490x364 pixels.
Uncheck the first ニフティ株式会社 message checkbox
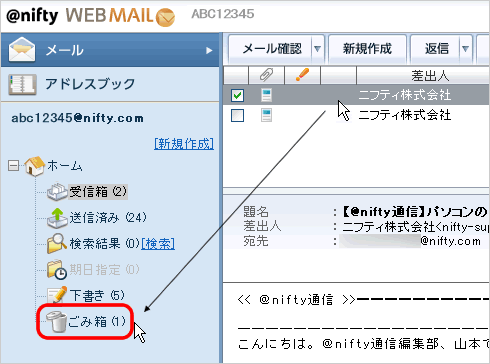coord(237,95)
